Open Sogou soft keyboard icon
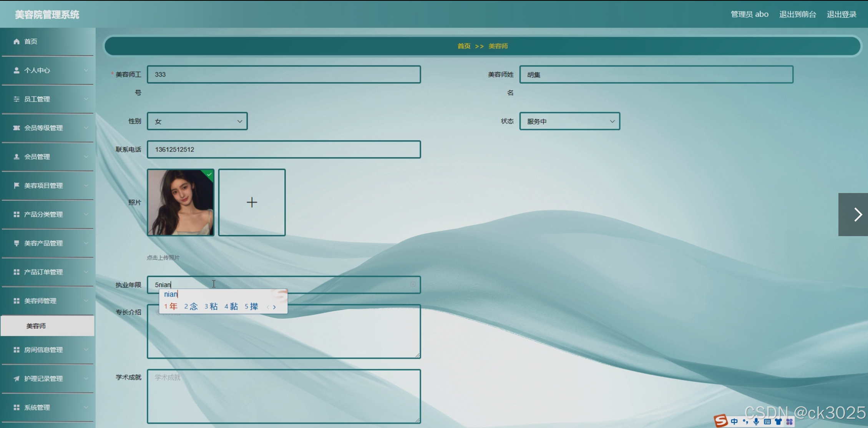The width and height of the screenshot is (868, 428). pos(767,421)
